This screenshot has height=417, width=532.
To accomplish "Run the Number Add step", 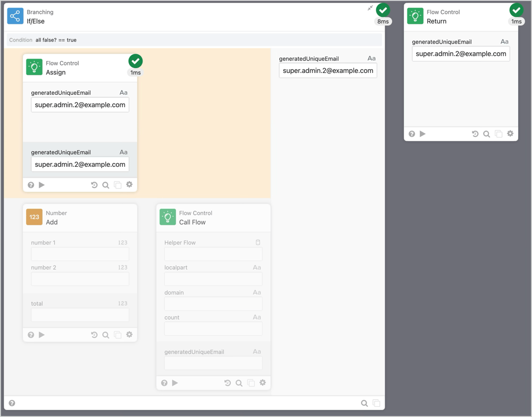I will pyautogui.click(x=42, y=334).
